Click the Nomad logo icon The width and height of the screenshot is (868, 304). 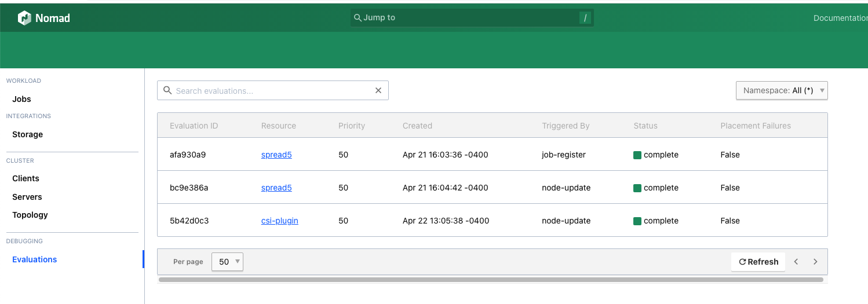(24, 18)
